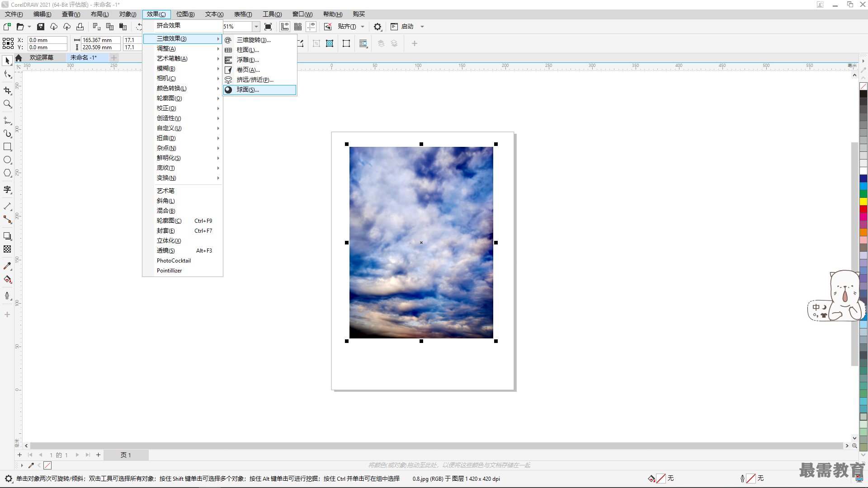Click the no-color swatch atop palette
The width and height of the screenshot is (868, 488).
click(x=863, y=86)
